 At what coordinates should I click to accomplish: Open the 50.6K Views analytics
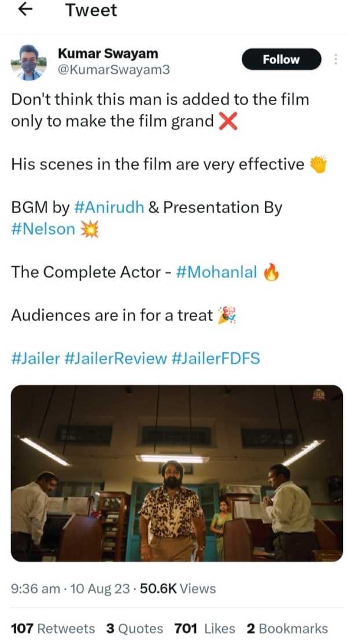click(x=178, y=589)
